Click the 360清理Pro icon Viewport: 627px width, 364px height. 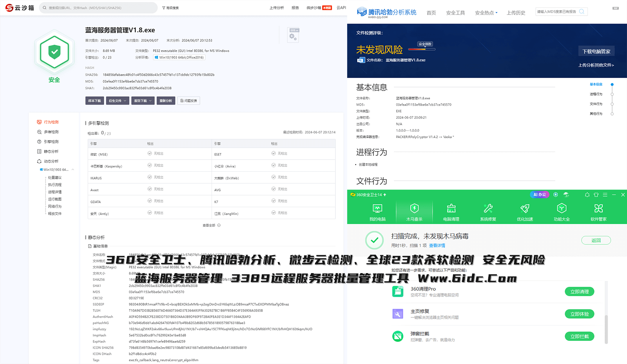coord(398,291)
